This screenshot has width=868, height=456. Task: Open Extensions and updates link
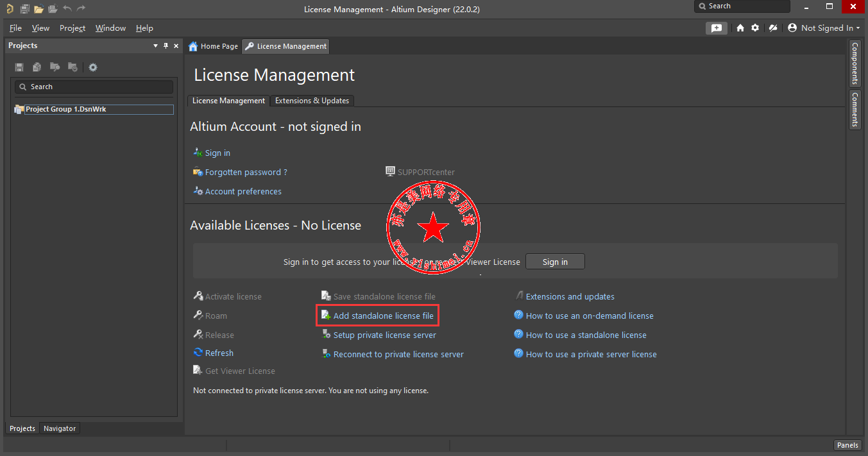click(x=570, y=297)
